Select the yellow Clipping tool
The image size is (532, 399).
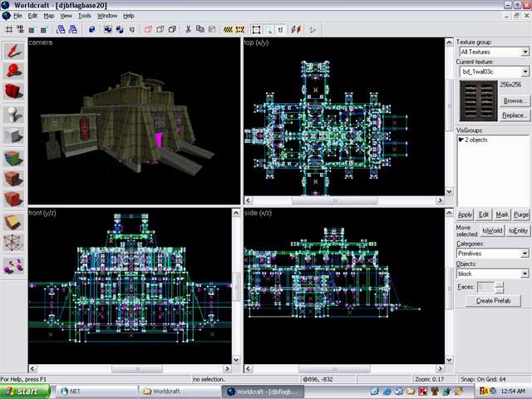(x=13, y=222)
